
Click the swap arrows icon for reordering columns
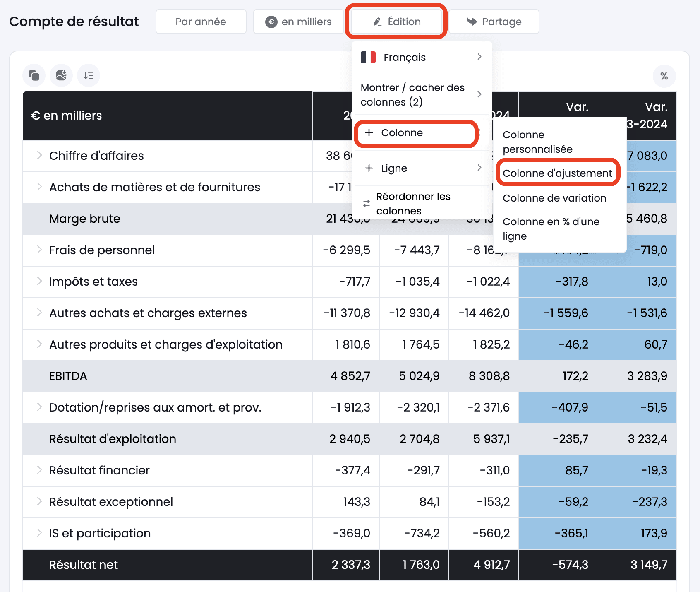[x=367, y=203]
